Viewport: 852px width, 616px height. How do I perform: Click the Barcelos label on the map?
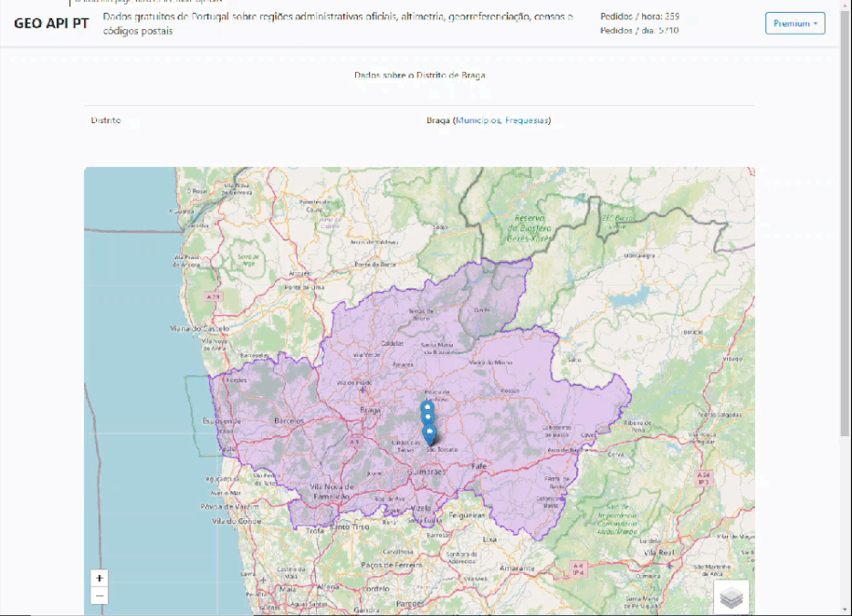pos(289,421)
